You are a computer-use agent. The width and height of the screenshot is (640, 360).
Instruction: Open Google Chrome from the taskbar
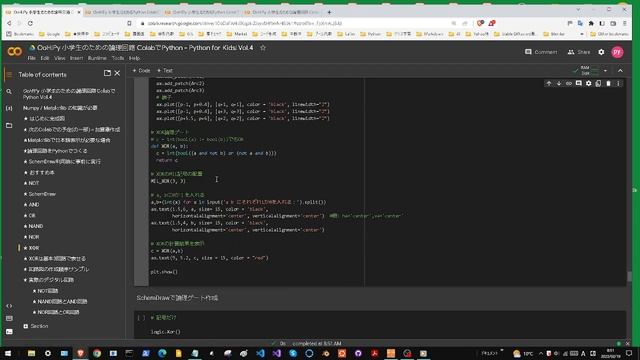coord(97,353)
